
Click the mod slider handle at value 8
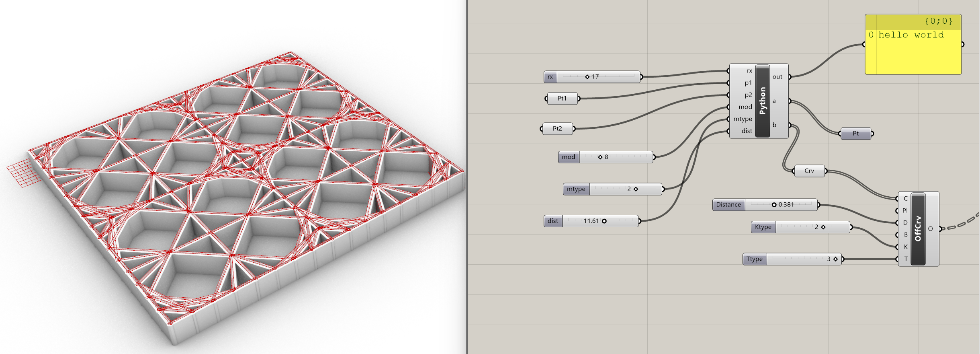pyautogui.click(x=600, y=157)
